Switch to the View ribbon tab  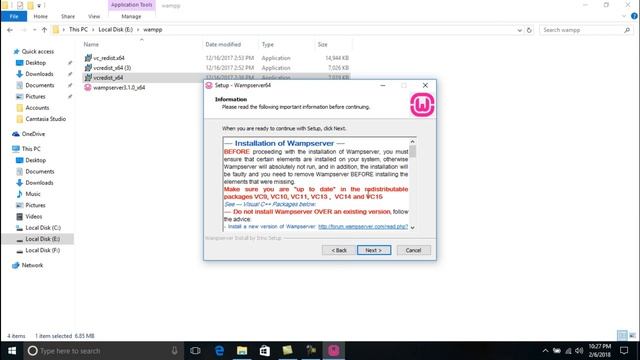[x=94, y=16]
